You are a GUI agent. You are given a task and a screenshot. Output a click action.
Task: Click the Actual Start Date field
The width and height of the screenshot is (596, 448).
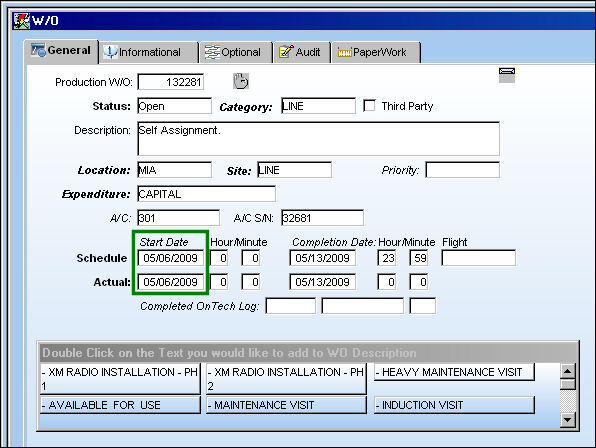(171, 282)
